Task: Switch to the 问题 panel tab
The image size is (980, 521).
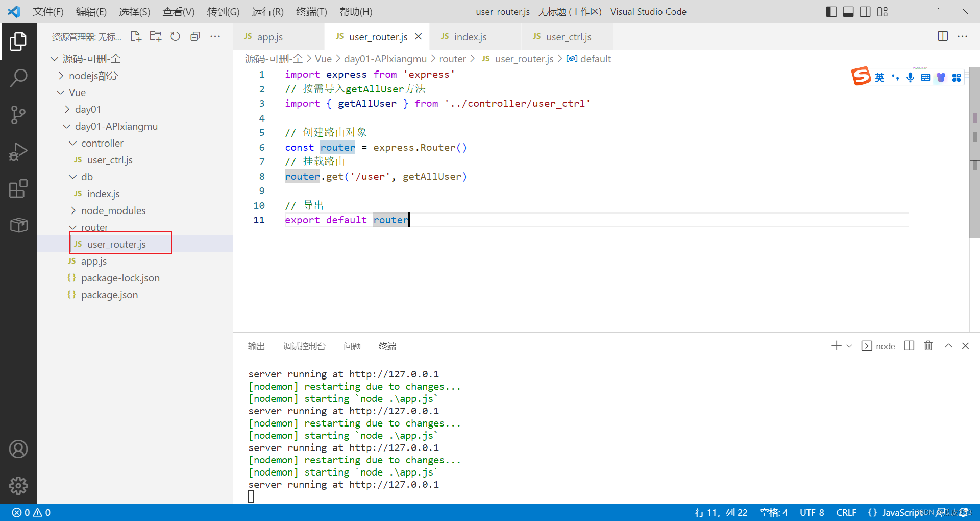Action: [352, 346]
